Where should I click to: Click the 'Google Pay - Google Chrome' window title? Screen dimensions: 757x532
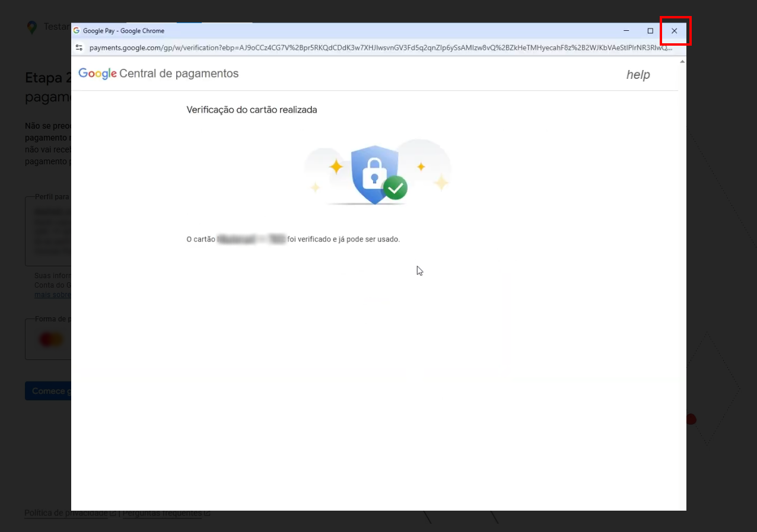click(x=123, y=31)
